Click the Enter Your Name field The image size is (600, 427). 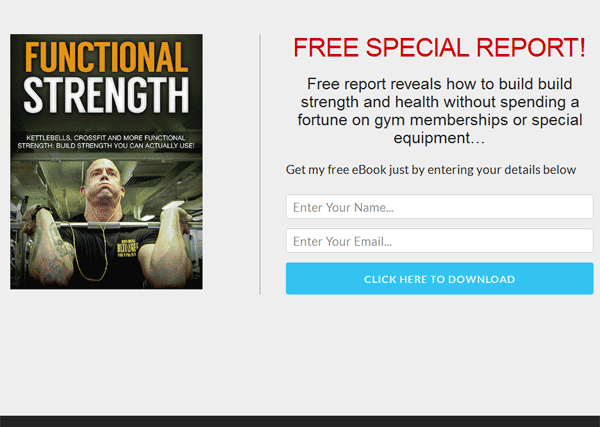click(x=440, y=207)
